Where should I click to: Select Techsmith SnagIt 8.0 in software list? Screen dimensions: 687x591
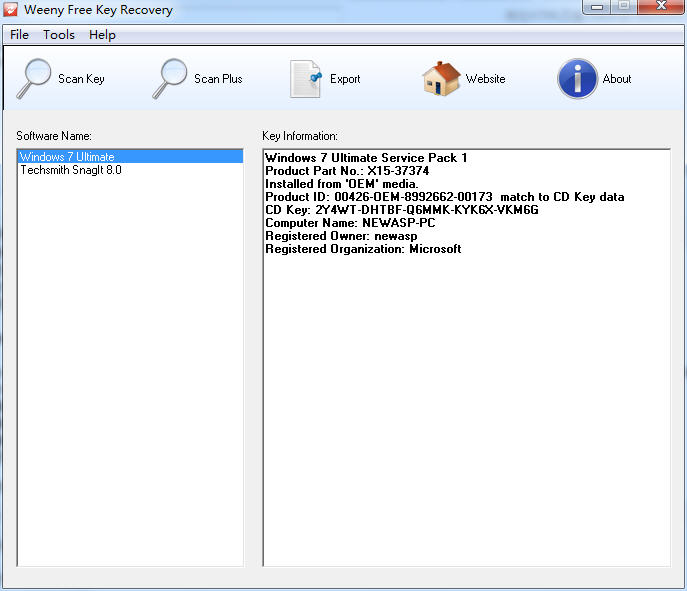[131, 170]
